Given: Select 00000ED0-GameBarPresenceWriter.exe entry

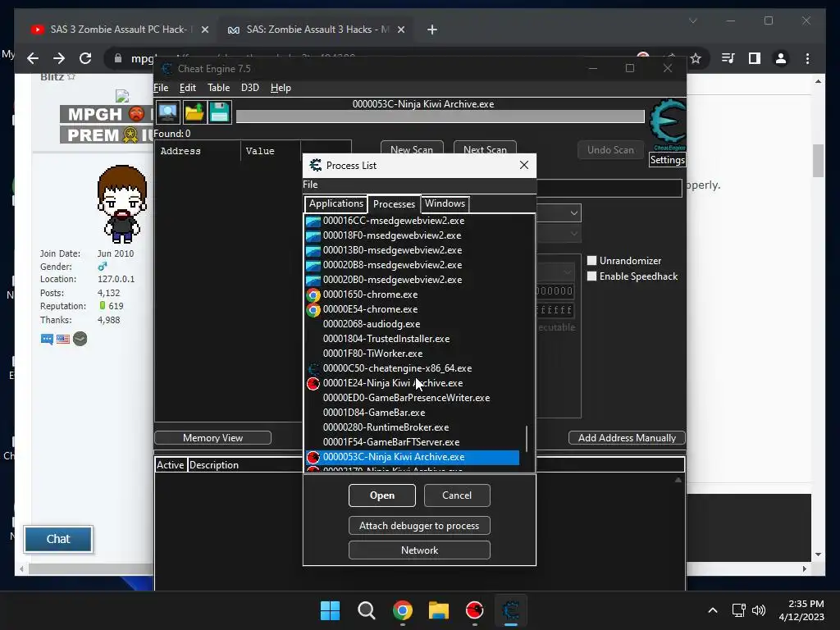Looking at the screenshot, I should tap(406, 398).
